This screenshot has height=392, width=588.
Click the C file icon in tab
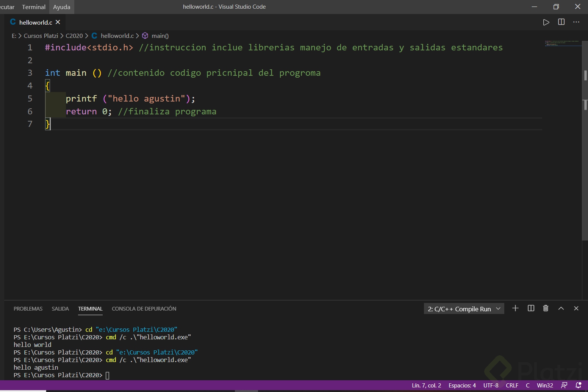tap(13, 22)
